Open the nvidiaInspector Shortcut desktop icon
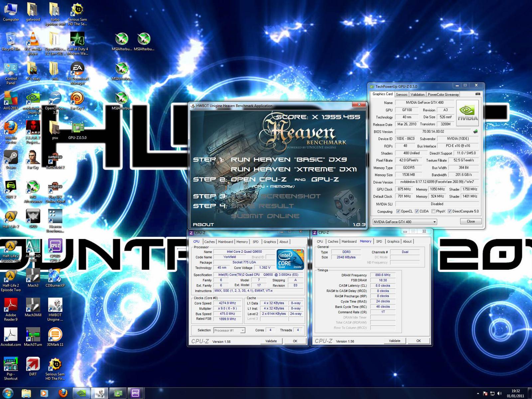The image size is (532, 399). click(x=33, y=103)
